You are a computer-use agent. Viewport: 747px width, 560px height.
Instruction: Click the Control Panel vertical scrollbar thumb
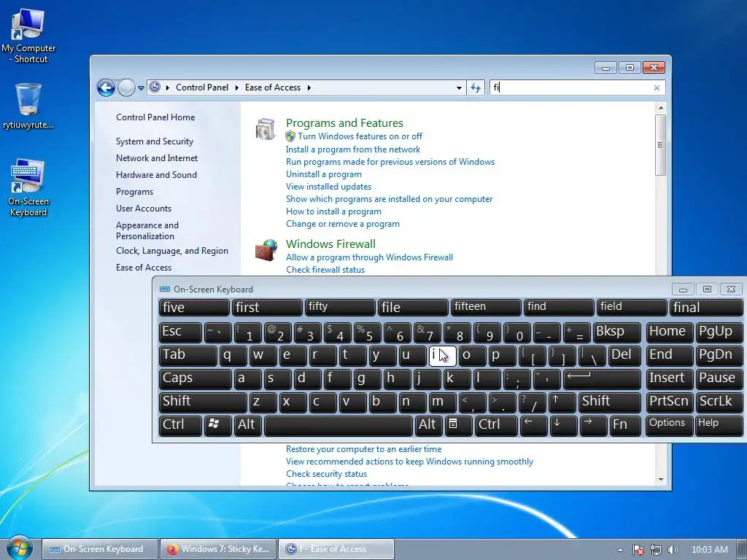coord(660,145)
